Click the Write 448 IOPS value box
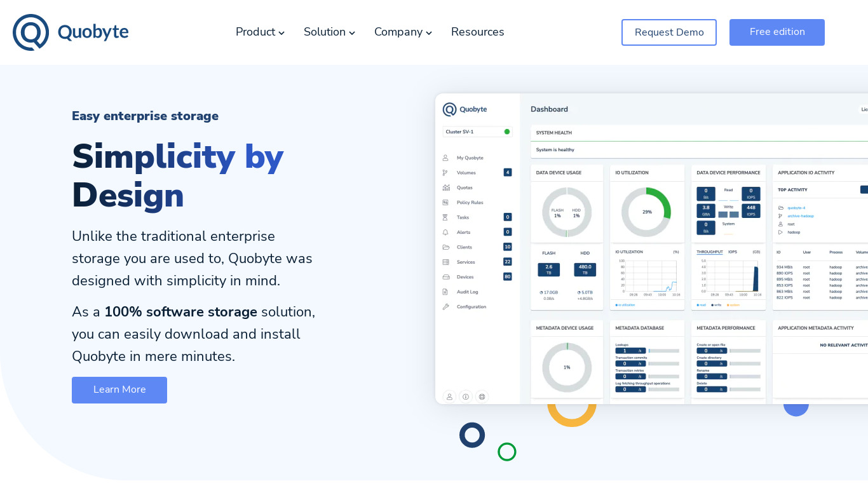This screenshot has height=488, width=868. pos(751,210)
